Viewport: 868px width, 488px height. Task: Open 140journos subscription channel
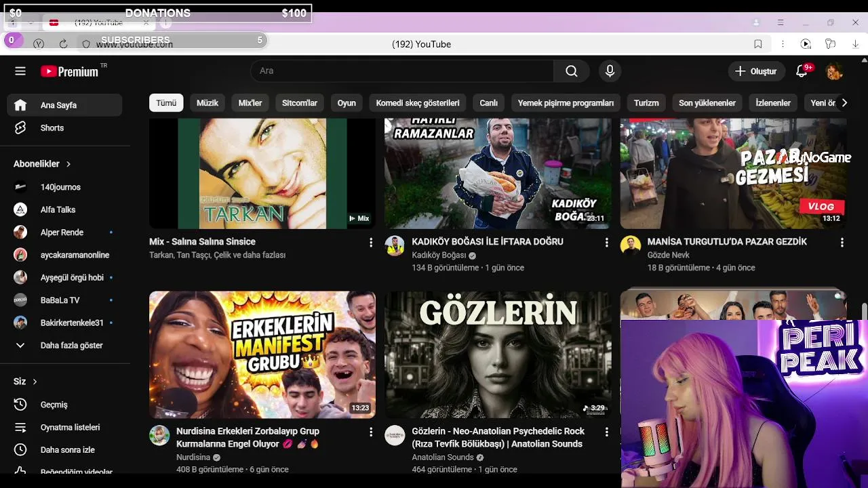coord(64,187)
